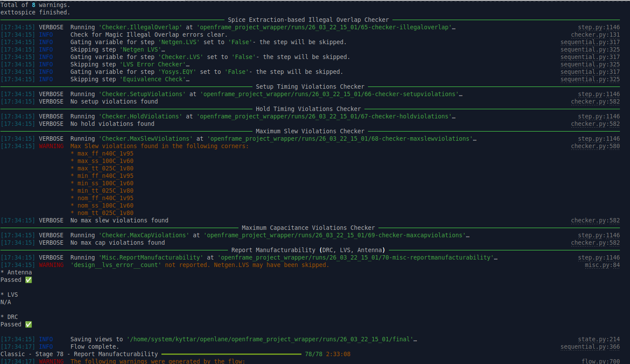Click the Maximum Slew Violations Checker heading
630x364 pixels.
click(x=310, y=131)
